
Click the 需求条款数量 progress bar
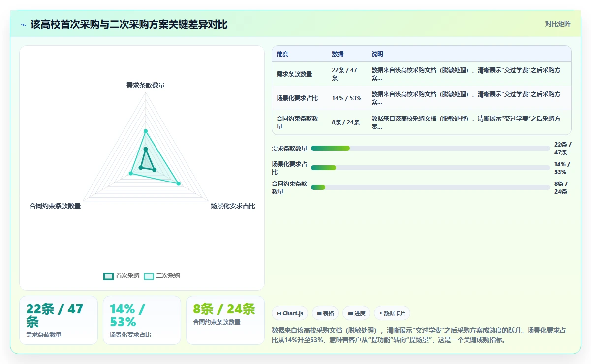pos(430,148)
